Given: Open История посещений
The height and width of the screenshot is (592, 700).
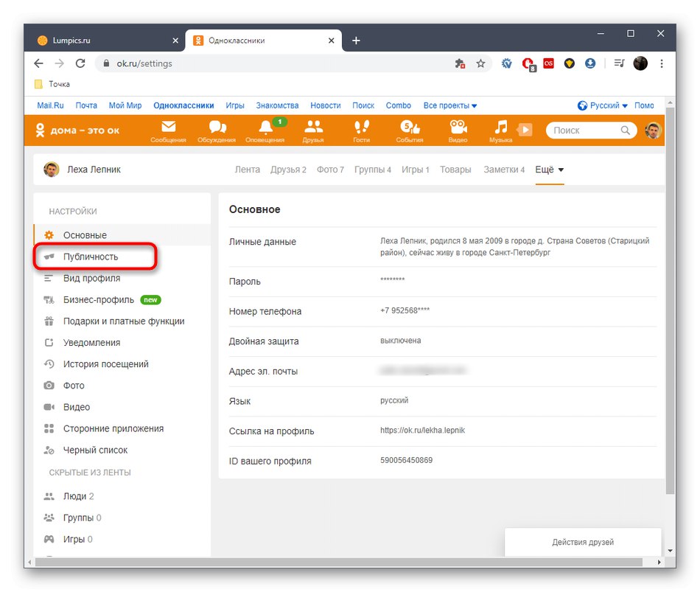Looking at the screenshot, I should pos(122,363).
